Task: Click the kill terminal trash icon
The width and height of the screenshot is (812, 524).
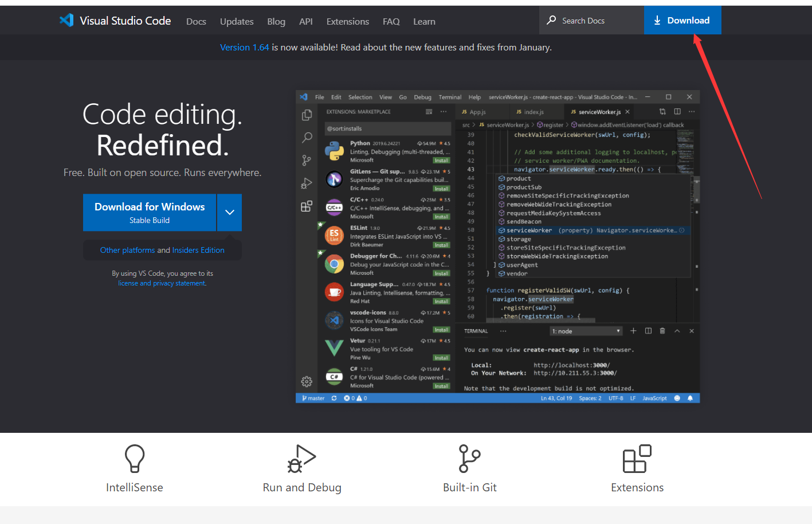Action: click(x=662, y=331)
